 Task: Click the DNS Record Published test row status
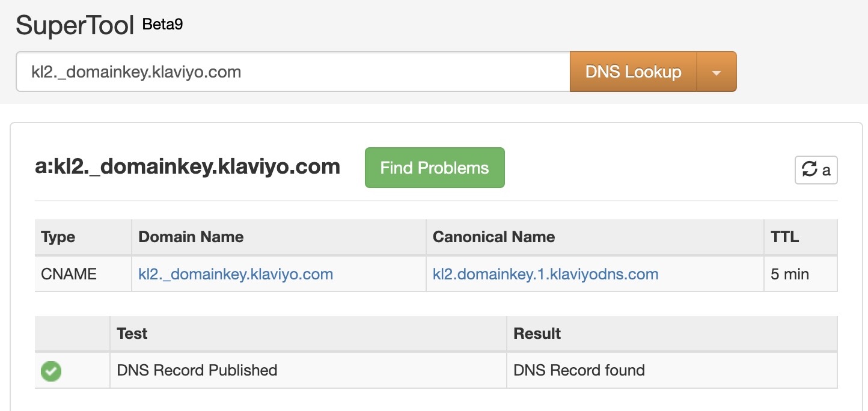tap(198, 371)
